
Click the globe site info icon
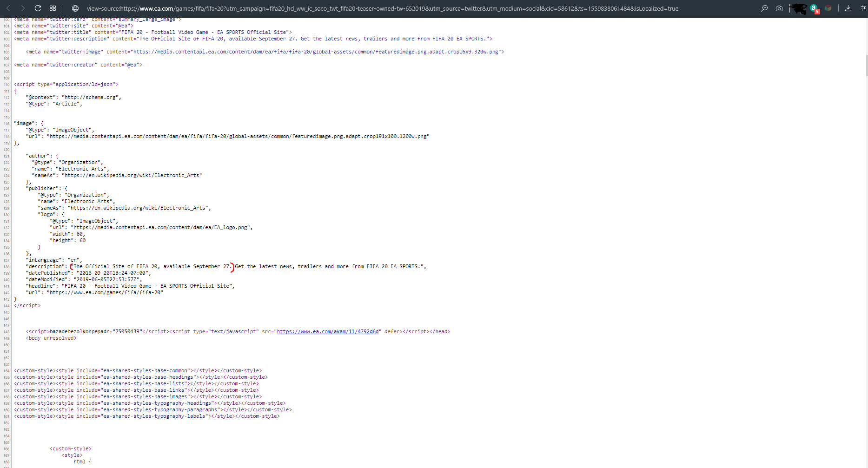pos(75,8)
